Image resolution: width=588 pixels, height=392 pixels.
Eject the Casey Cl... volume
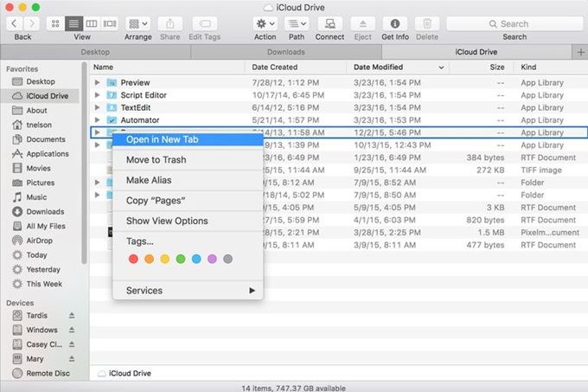click(x=72, y=344)
